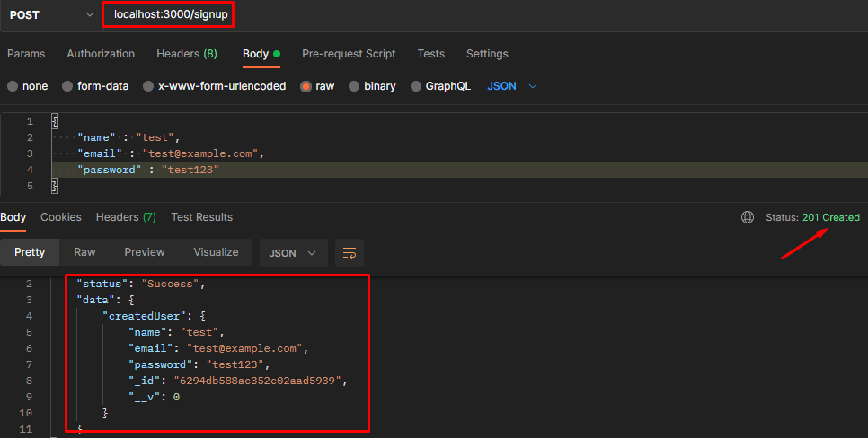Switch to Preview response view

145,252
